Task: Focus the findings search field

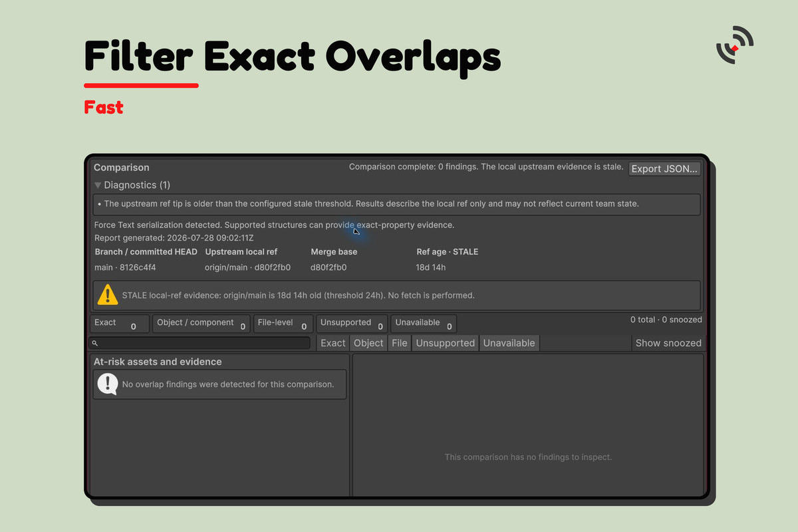Action: pos(199,343)
